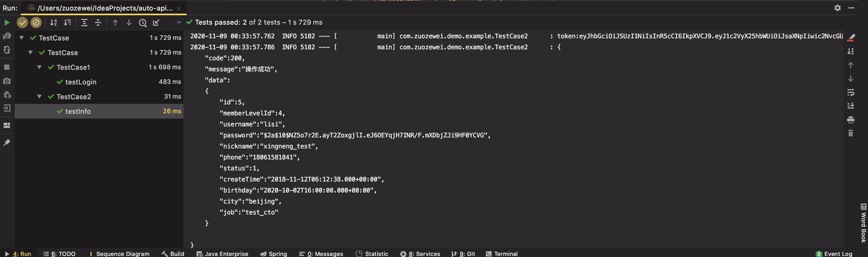Show more test toolbar actions chevron
The height and width of the screenshot is (257, 868).
pos(178,23)
